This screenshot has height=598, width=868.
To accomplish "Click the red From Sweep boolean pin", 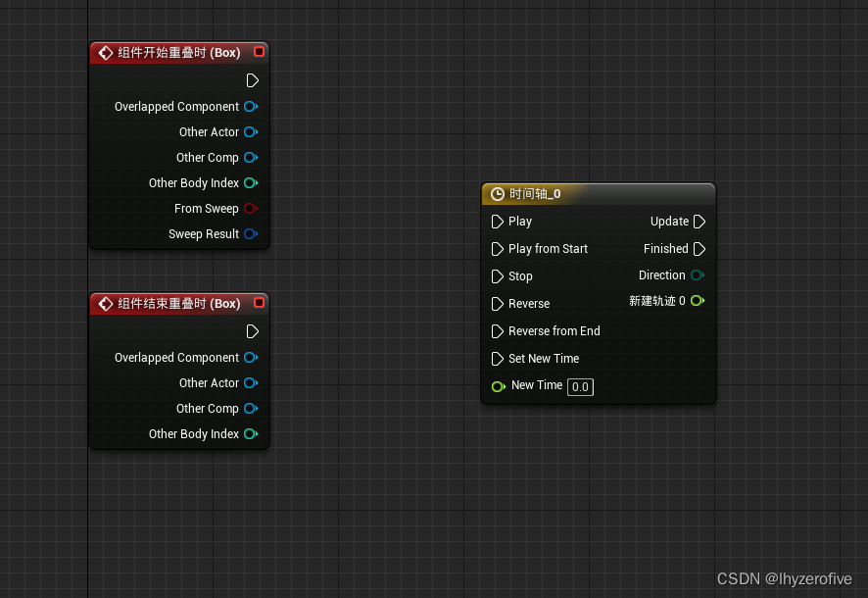I will (x=251, y=208).
